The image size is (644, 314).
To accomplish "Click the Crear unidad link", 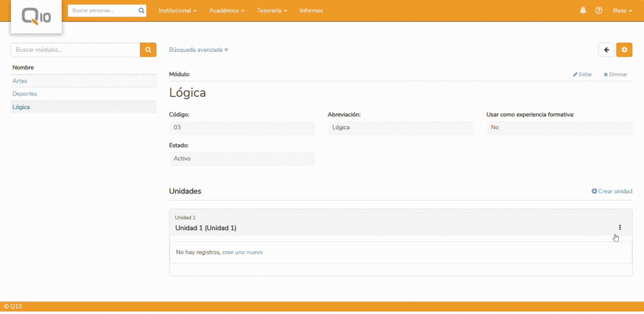I will [x=612, y=191].
